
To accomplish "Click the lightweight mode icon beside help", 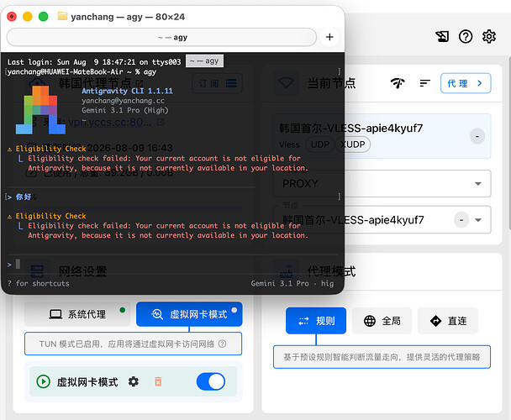I will click(442, 36).
